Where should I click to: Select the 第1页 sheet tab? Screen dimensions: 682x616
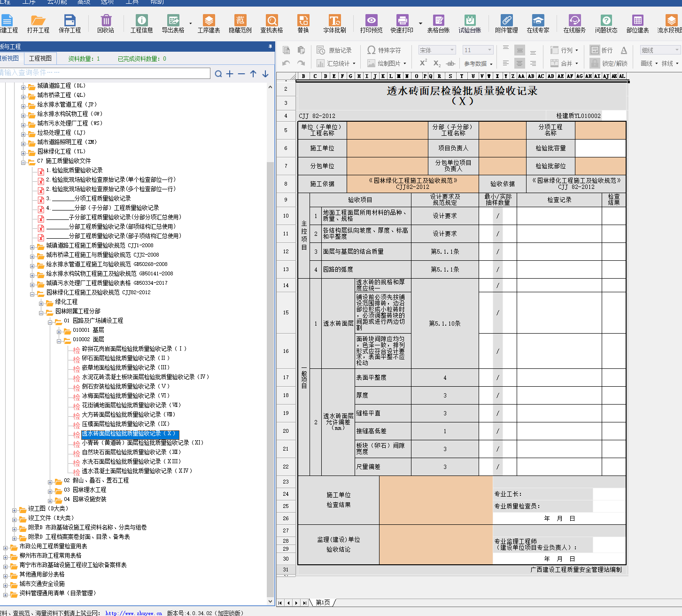pos(323,602)
